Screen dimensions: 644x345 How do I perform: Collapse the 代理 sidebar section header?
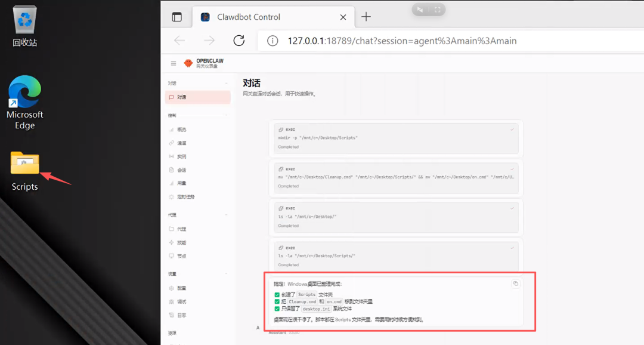[x=197, y=215]
